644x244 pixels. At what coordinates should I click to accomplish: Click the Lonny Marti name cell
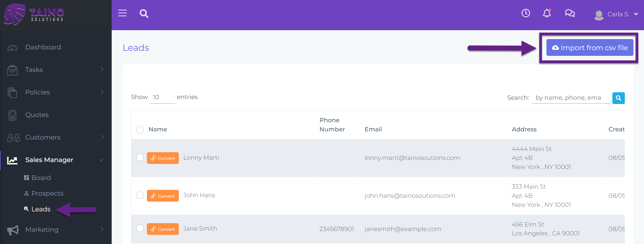tap(201, 158)
